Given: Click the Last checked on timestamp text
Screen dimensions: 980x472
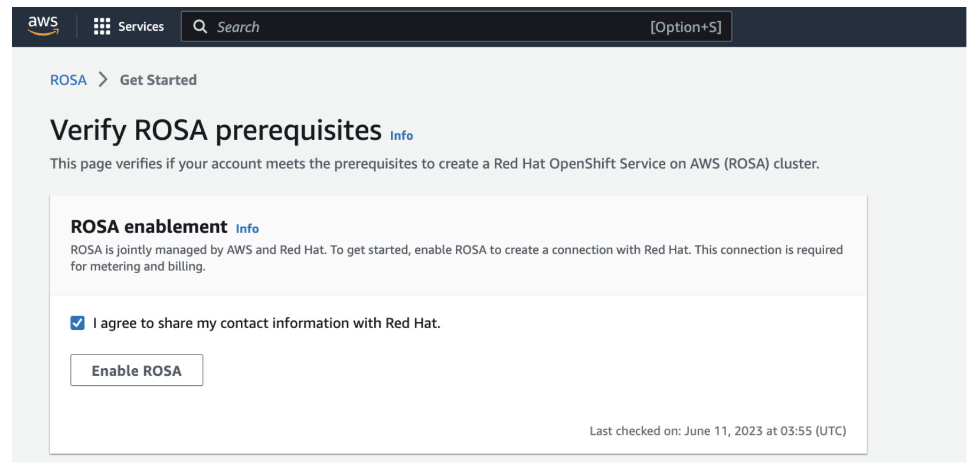Looking at the screenshot, I should tap(718, 431).
